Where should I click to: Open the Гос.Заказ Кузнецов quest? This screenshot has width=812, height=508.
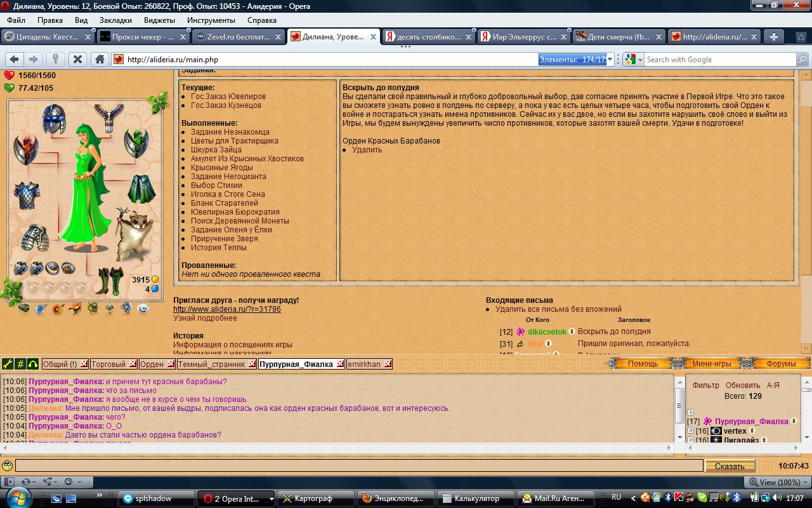click(x=226, y=105)
